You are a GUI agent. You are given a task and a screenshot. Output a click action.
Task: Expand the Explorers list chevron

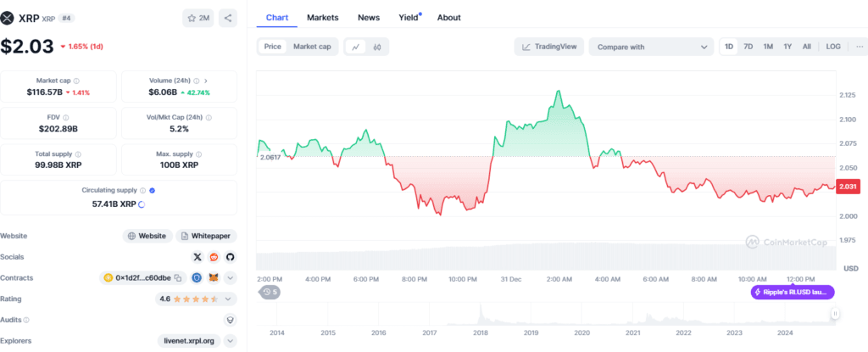[230, 341]
